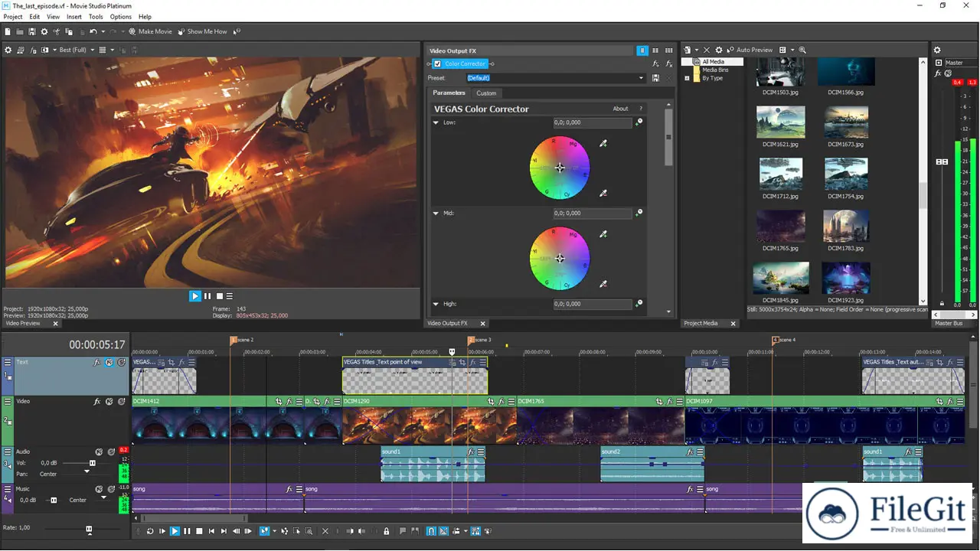This screenshot has height=551, width=980.
Task: Mute the Video track
Action: point(109,401)
